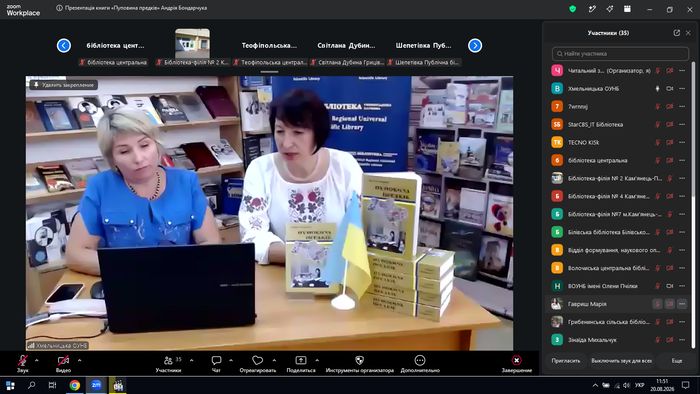
Task: Click the participants list scrollbar
Action: [693, 129]
